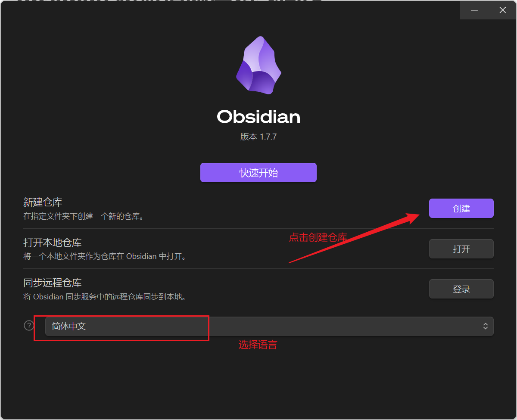517x420 pixels.
Task: Close the Obsidian launcher window
Action: pyautogui.click(x=502, y=10)
